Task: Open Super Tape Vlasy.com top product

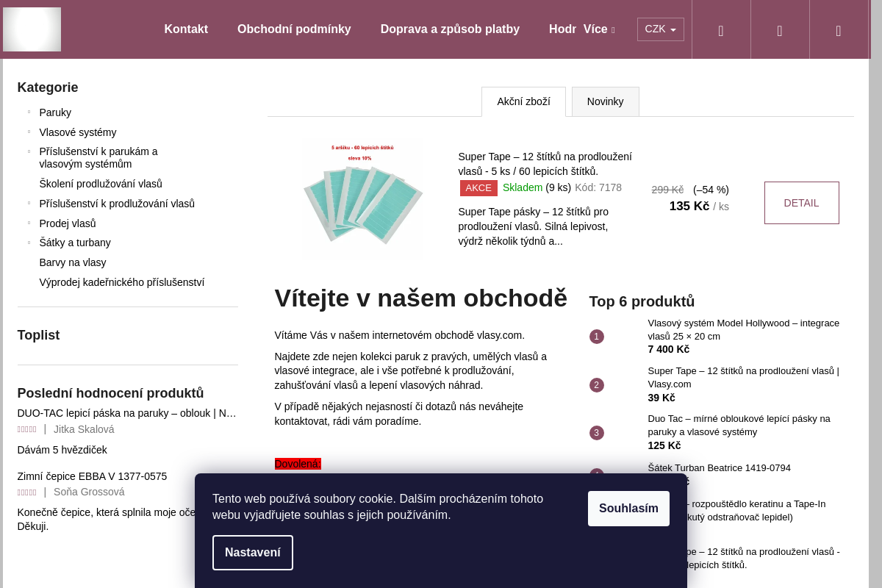Action: click(743, 378)
